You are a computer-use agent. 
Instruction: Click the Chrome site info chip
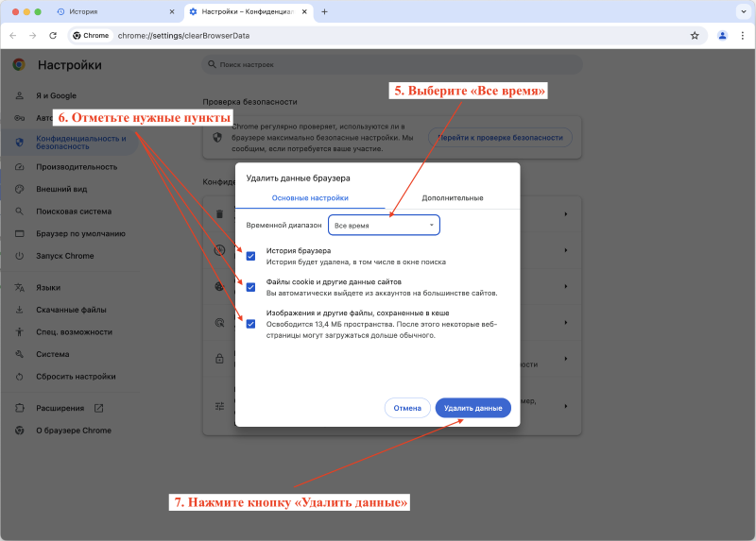(91, 36)
